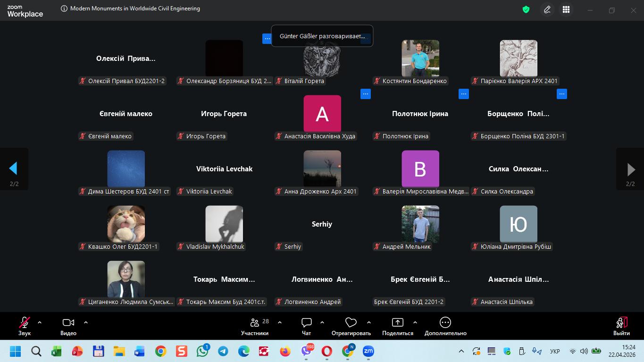Toggle camera with the Видео button
The width and height of the screenshot is (644, 362).
(68, 326)
